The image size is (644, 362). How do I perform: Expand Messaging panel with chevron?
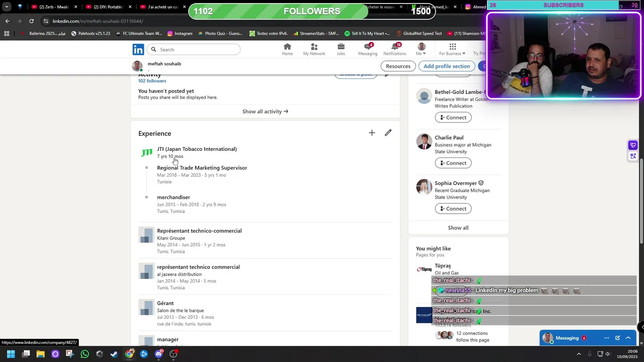click(628, 338)
